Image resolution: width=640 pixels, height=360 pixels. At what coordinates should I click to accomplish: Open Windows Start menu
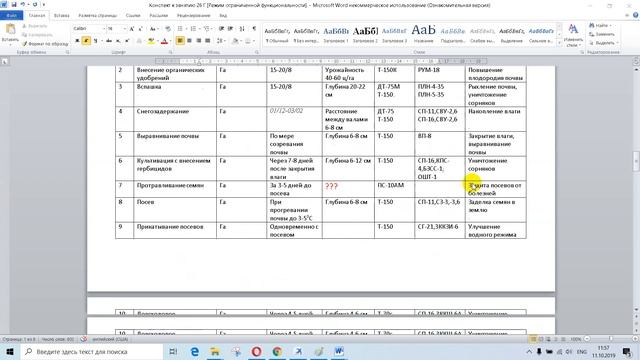tap(9, 351)
